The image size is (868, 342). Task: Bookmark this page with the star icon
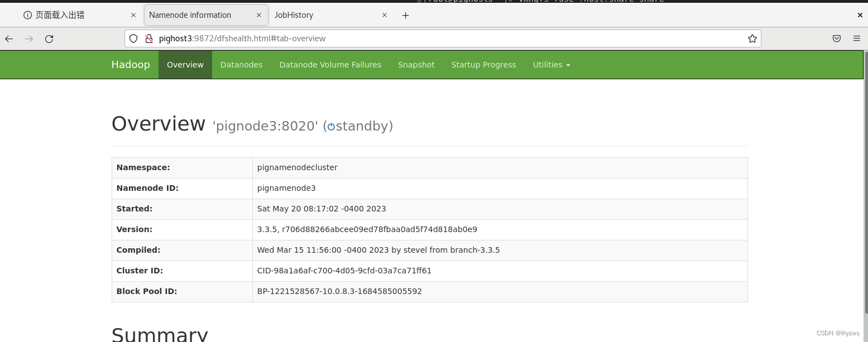(752, 38)
